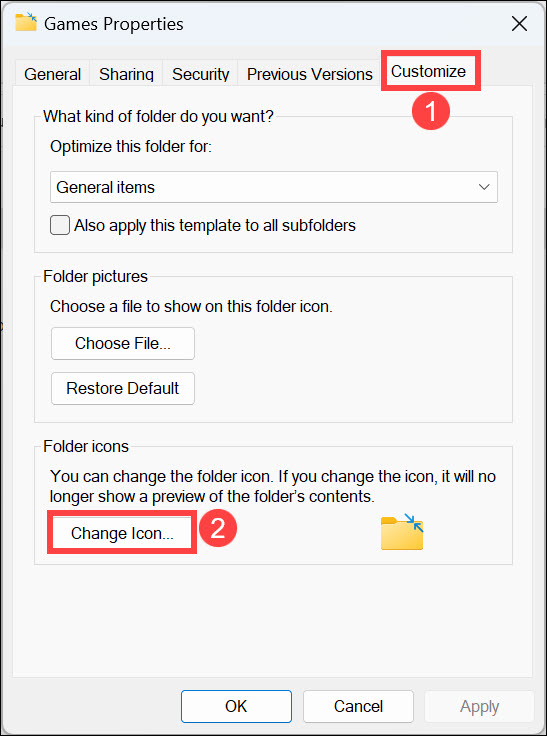Open the Change Icon... dialog
The width and height of the screenshot is (547, 736).
[123, 534]
